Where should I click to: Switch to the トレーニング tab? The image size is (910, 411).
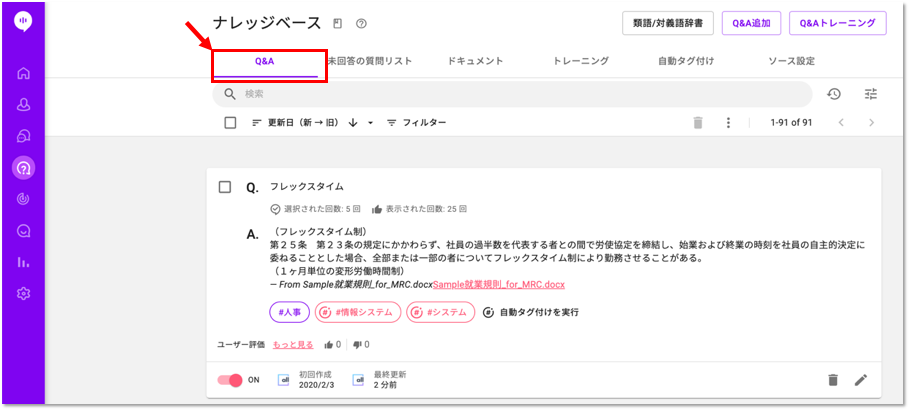point(580,61)
